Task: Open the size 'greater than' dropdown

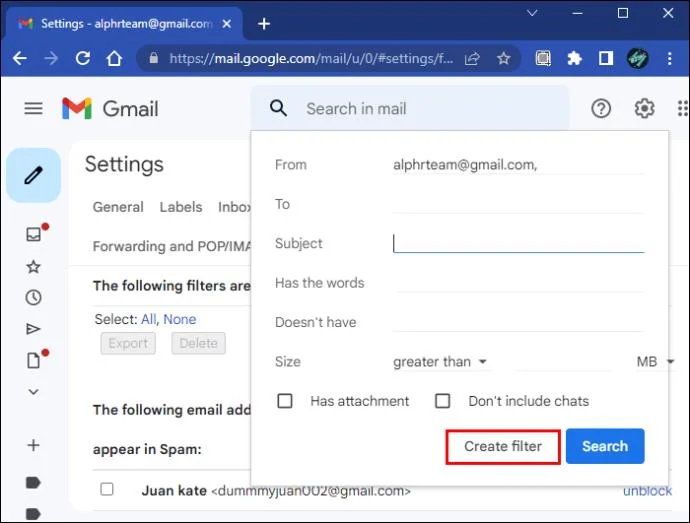Action: [440, 362]
